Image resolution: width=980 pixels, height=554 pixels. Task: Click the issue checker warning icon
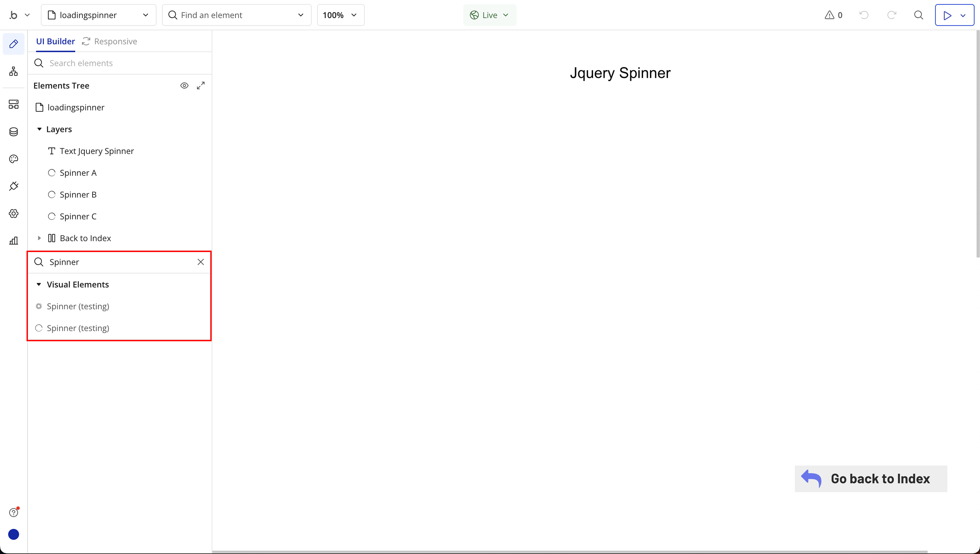[829, 15]
